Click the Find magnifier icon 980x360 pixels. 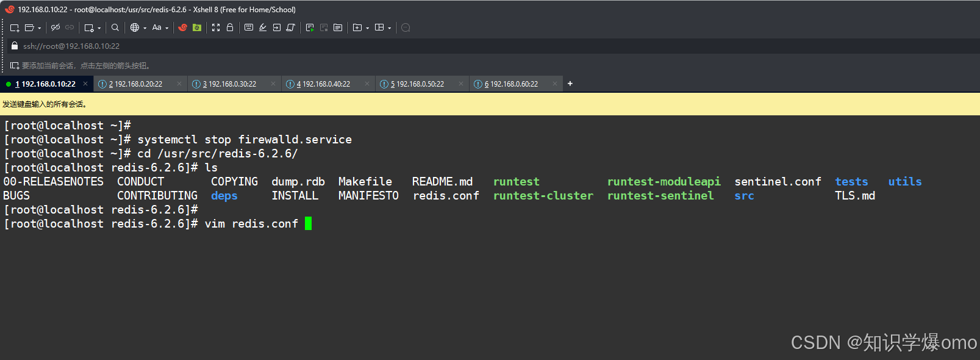[115, 27]
